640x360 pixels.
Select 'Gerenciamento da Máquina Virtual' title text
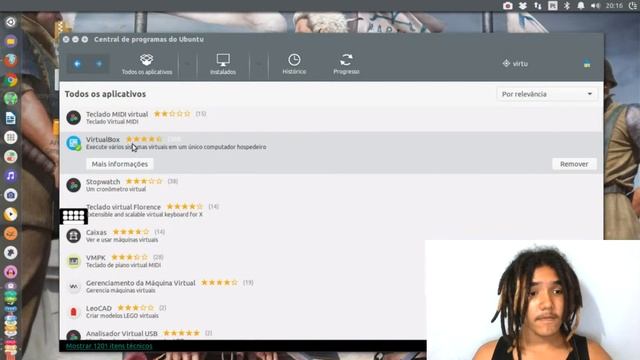coord(140,283)
